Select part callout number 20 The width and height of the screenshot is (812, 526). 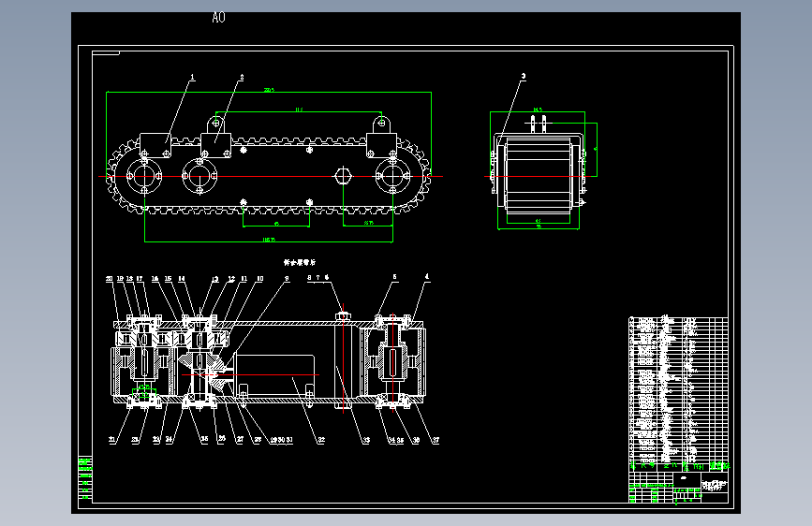tap(110, 279)
